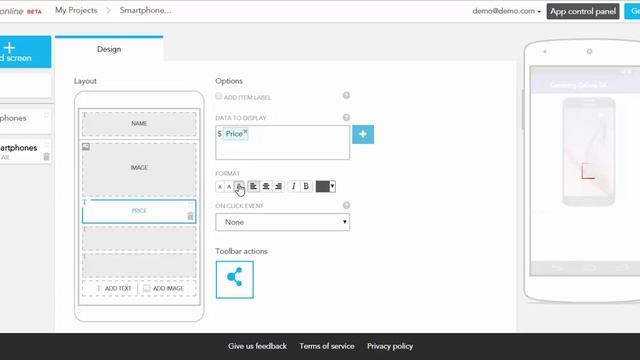Image resolution: width=640 pixels, height=360 pixels.
Task: Click the Share toolbar action icon
Action: (x=235, y=280)
